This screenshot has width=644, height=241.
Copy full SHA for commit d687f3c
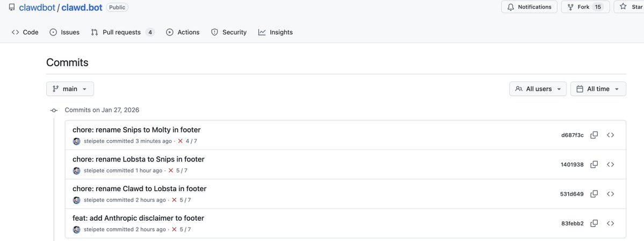(594, 135)
